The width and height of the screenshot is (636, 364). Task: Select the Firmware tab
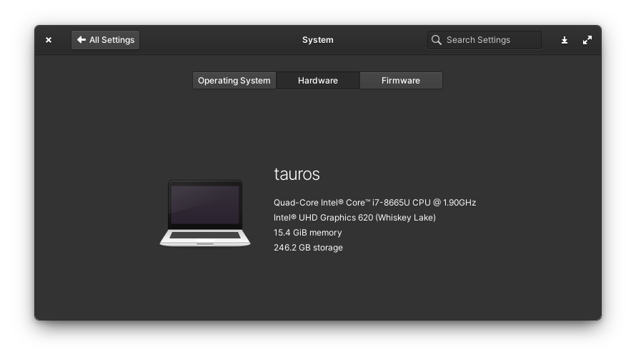click(401, 81)
